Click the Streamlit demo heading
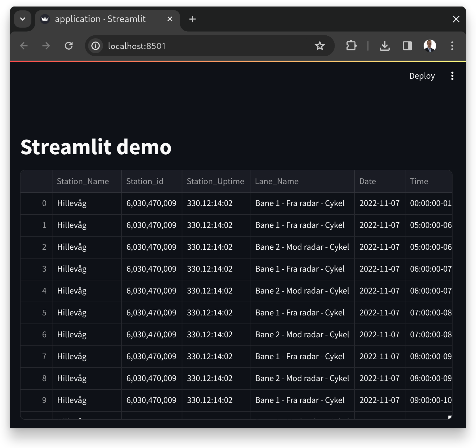This screenshot has width=476, height=448. click(96, 147)
